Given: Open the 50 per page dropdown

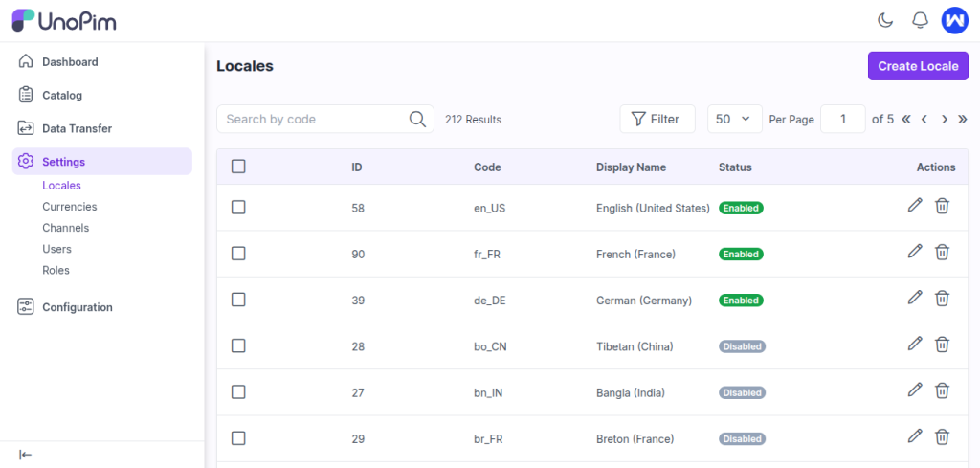Looking at the screenshot, I should [x=734, y=119].
